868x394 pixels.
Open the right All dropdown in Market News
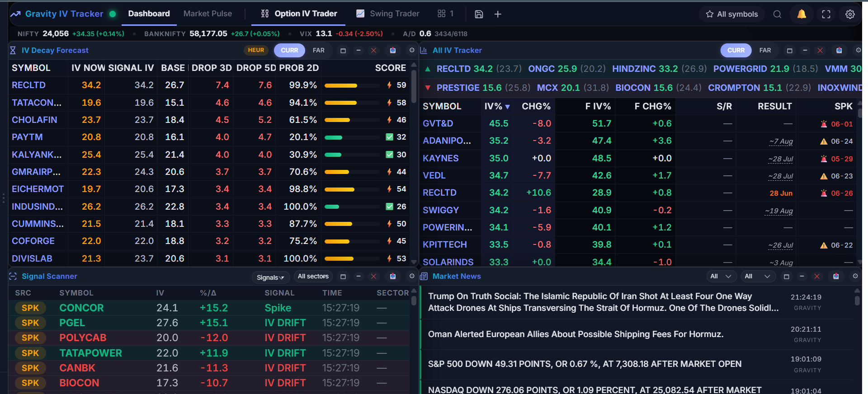pyautogui.click(x=758, y=276)
